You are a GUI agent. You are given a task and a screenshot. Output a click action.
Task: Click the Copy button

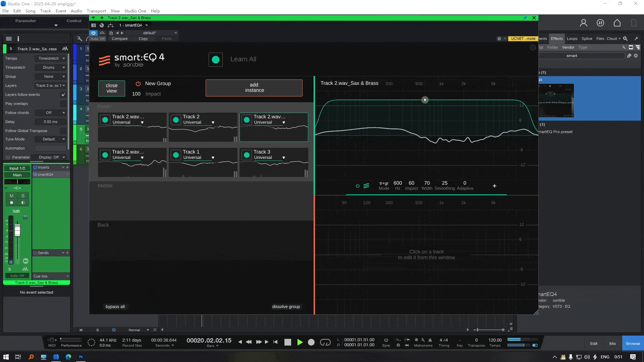143,39
